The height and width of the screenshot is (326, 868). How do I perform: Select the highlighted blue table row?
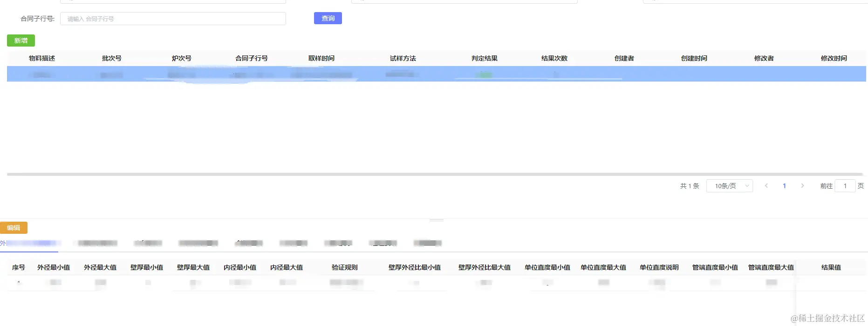(x=437, y=74)
